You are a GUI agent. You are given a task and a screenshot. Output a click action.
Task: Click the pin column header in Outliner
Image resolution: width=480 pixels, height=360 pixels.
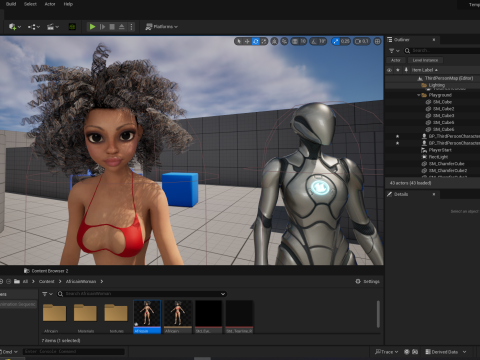[x=406, y=70]
